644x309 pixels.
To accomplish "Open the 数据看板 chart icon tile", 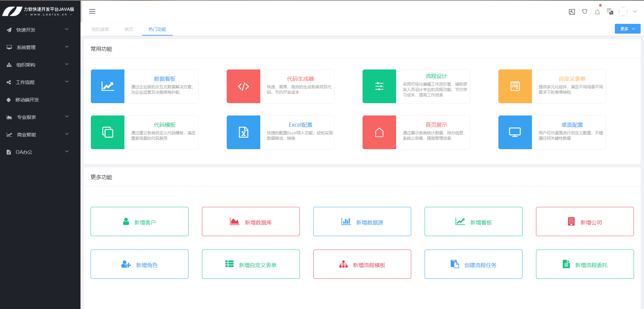I will tap(108, 86).
